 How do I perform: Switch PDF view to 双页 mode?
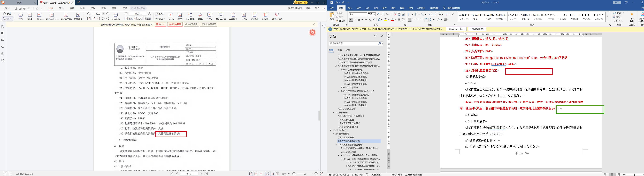[138, 19]
